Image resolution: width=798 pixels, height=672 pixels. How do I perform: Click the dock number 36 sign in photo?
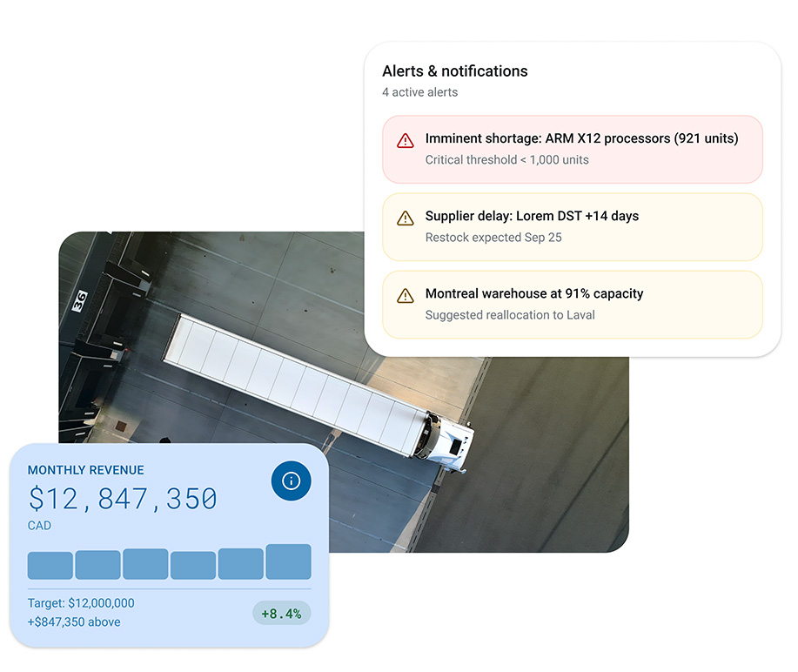pos(79,301)
